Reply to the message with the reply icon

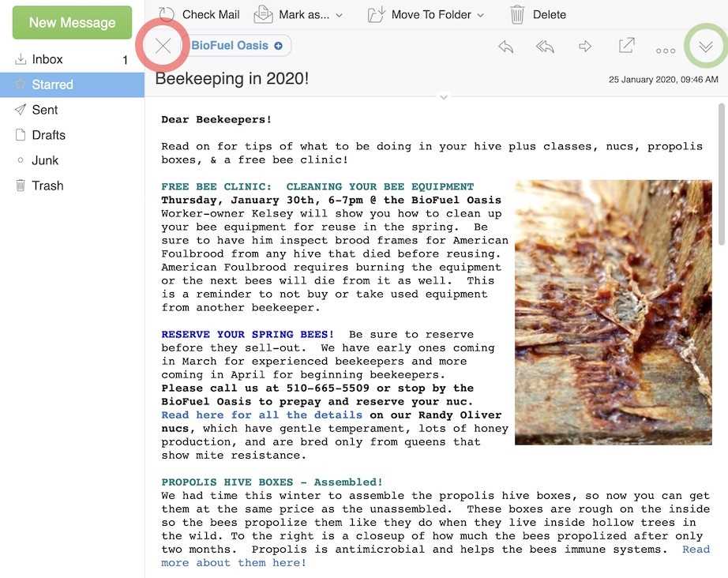point(505,47)
